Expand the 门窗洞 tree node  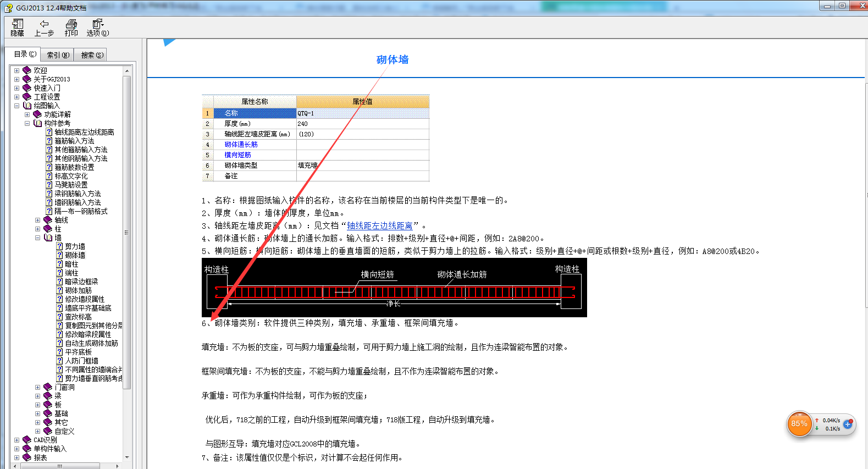[37, 387]
